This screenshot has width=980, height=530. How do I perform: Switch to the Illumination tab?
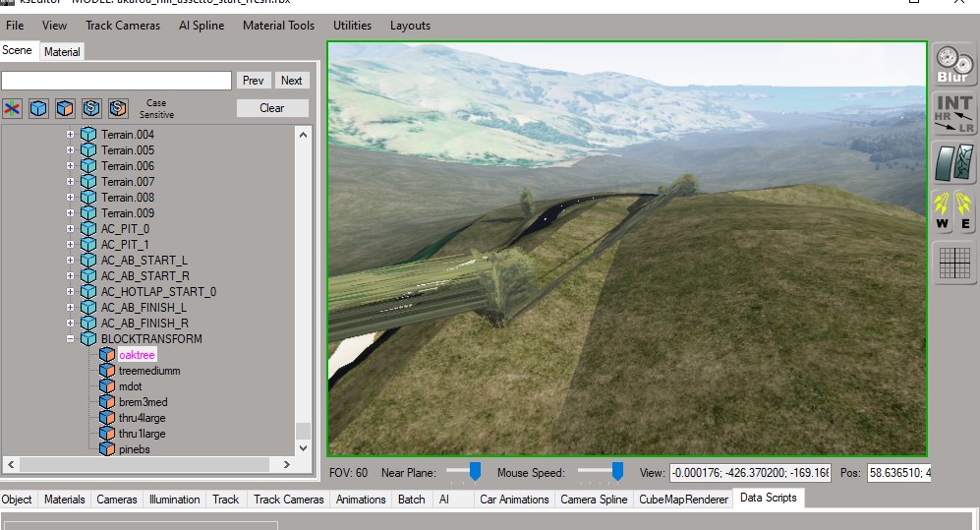[x=174, y=500]
